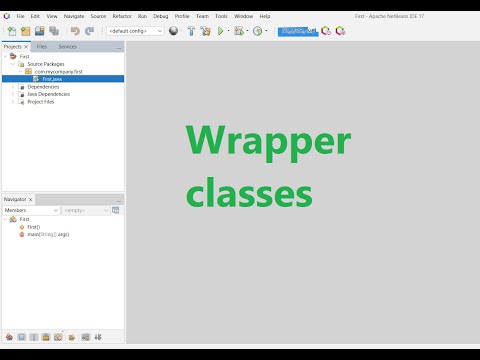Open the Navigate menu

click(74, 16)
